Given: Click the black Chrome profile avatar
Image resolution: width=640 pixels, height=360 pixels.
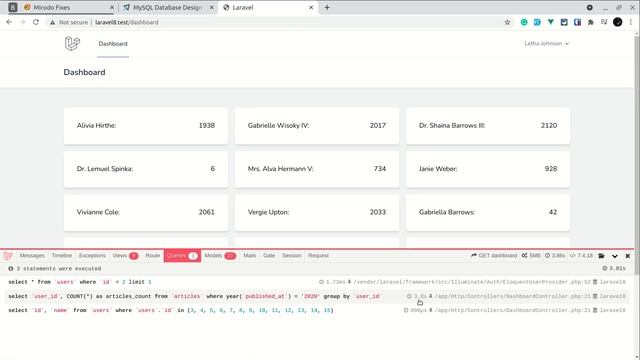Looking at the screenshot, I should pyautogui.click(x=618, y=22).
